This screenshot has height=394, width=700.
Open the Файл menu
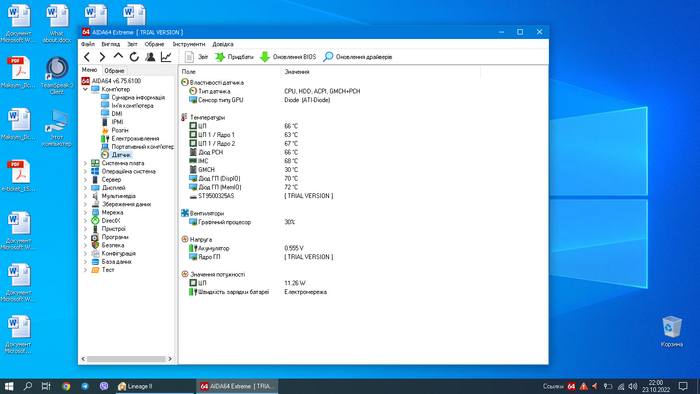tap(88, 44)
